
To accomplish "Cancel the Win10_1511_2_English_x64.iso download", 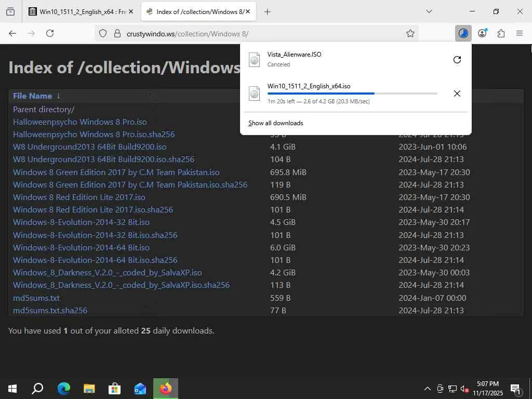I will [457, 94].
